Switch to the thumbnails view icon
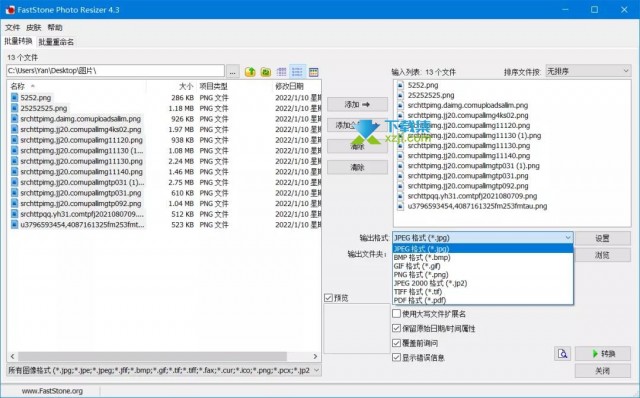 [x=313, y=72]
